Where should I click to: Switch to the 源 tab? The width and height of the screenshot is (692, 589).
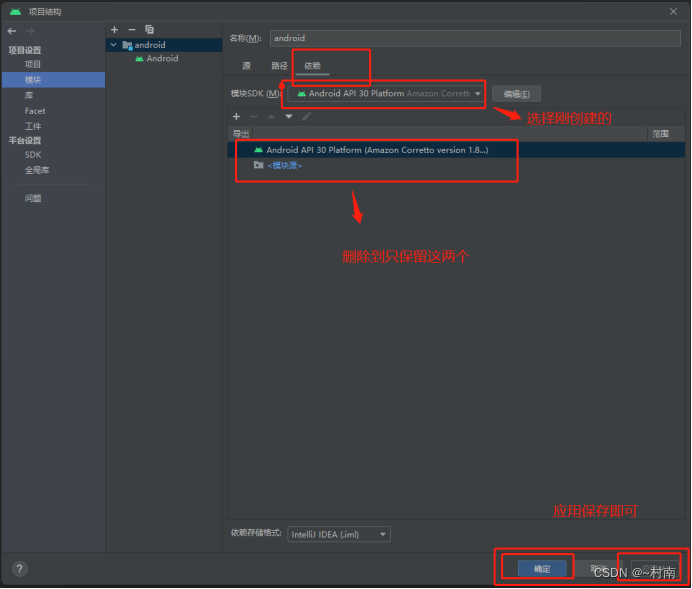247,66
